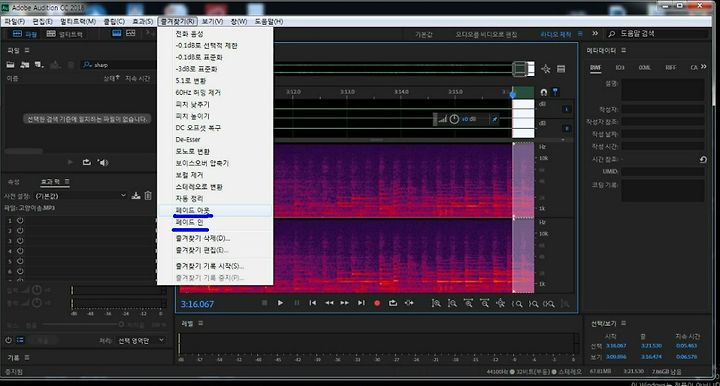Move playhead to next marker
This screenshot has height=386, width=720.
tap(361, 303)
